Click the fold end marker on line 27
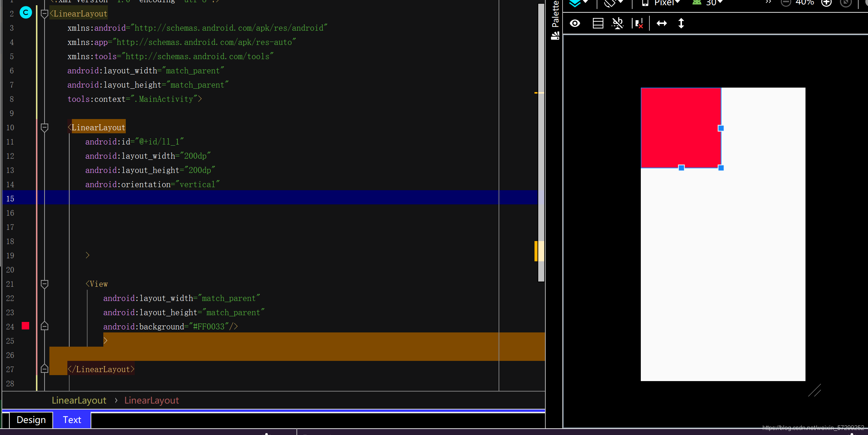 tap(44, 369)
